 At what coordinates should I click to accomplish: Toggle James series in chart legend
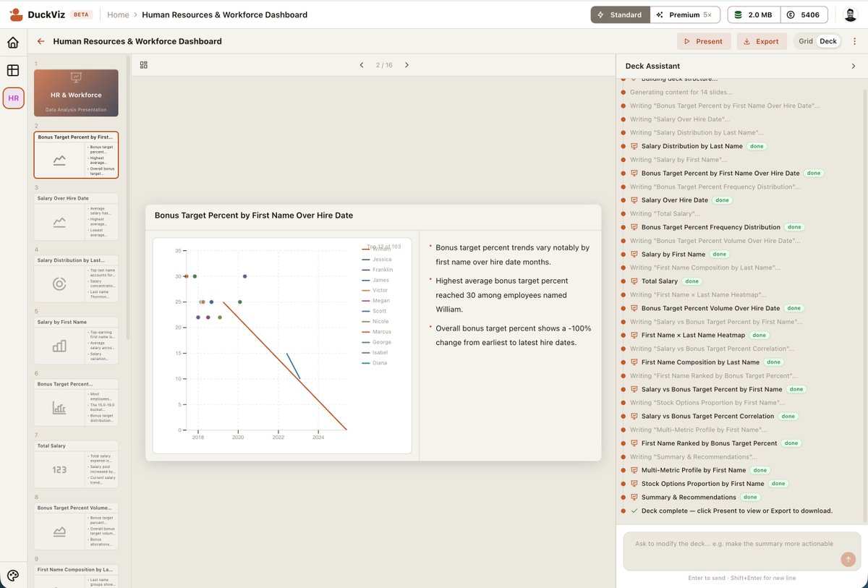[x=375, y=280]
